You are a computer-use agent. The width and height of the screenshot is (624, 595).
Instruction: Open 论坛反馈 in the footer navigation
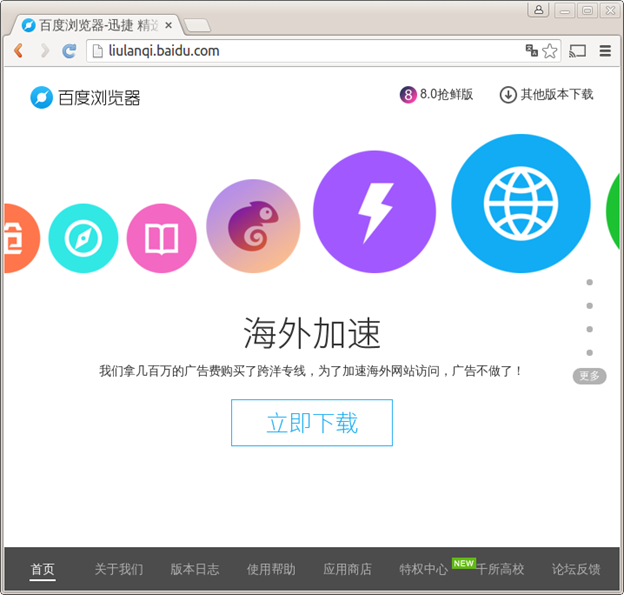(x=576, y=569)
